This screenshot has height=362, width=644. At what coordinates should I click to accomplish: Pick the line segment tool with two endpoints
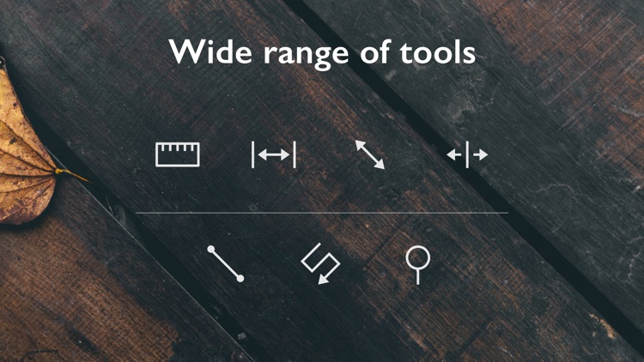pyautogui.click(x=226, y=264)
